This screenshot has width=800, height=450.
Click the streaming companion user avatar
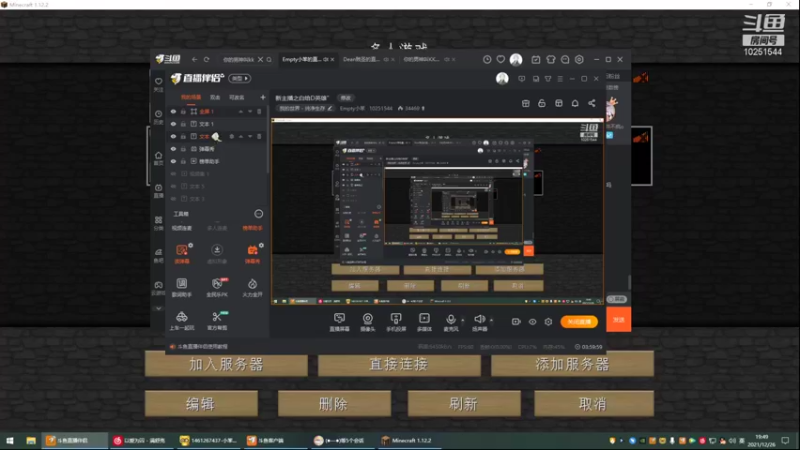click(502, 79)
